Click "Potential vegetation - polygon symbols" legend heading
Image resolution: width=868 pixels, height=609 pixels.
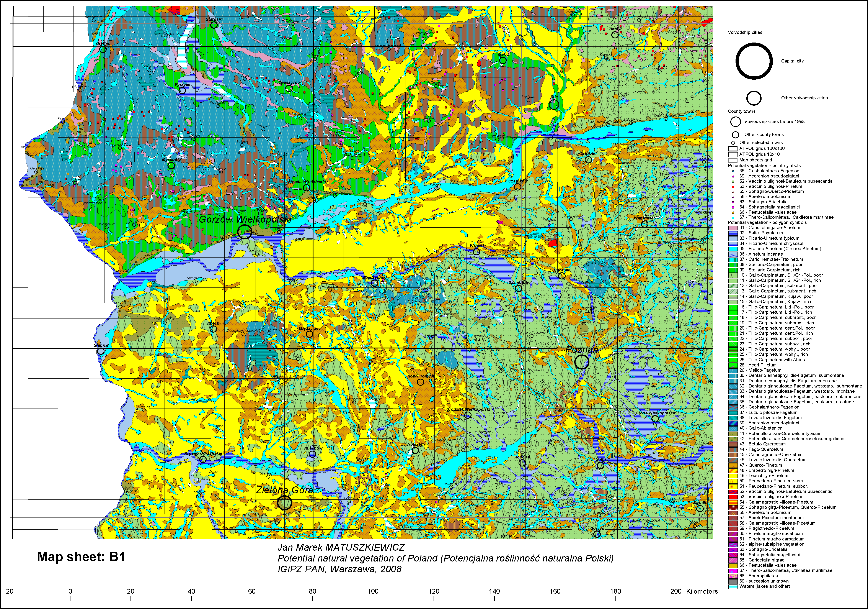pos(767,222)
